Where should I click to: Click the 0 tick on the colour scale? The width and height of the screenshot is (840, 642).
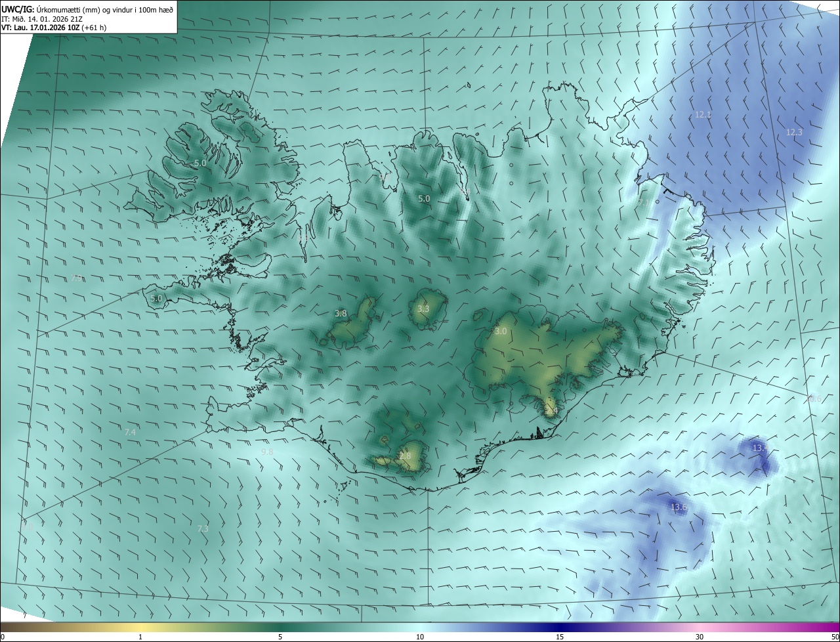[3, 637]
